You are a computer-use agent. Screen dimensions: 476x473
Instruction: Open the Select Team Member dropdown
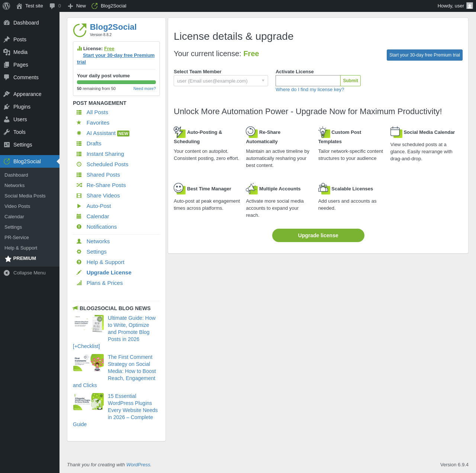click(221, 81)
